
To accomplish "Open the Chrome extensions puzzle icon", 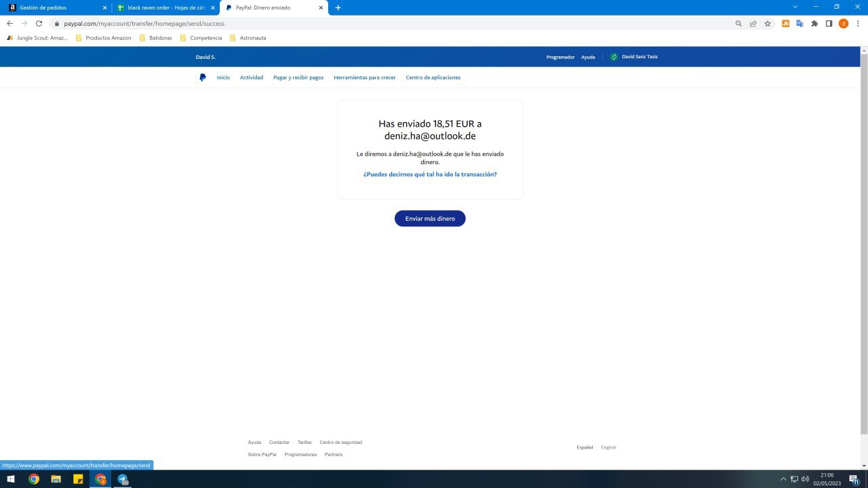I will (814, 24).
